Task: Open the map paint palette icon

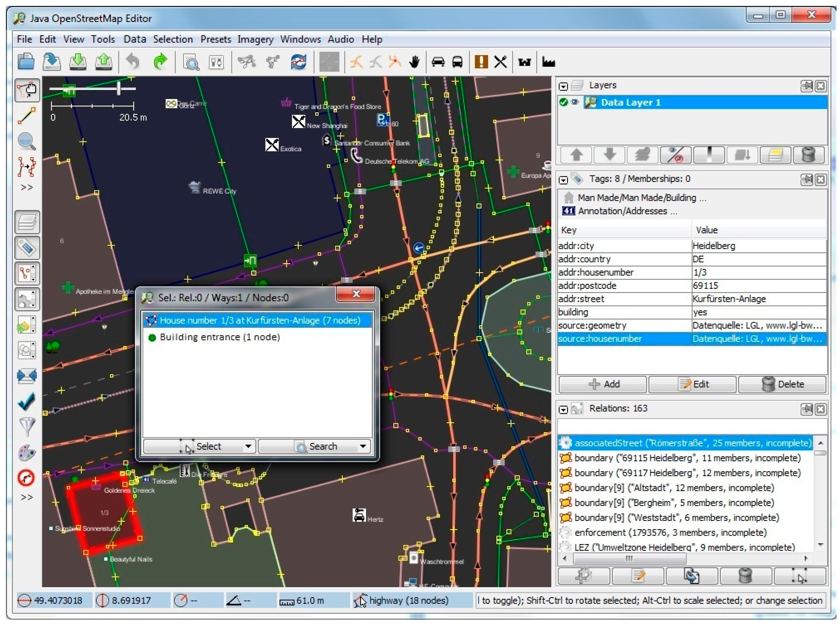Action: [x=27, y=452]
